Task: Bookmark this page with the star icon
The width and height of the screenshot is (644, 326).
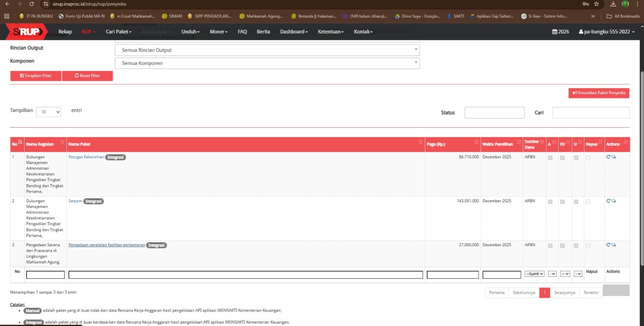Action: (x=596, y=4)
